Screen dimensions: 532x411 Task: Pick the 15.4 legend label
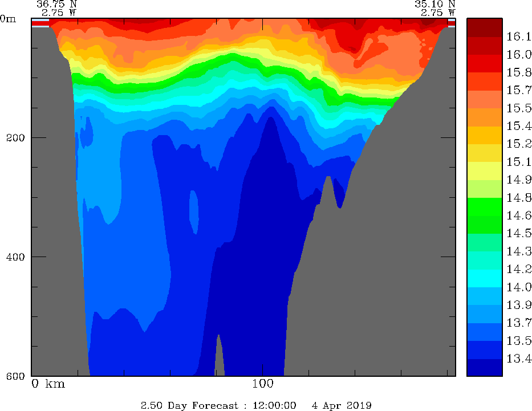(519, 126)
